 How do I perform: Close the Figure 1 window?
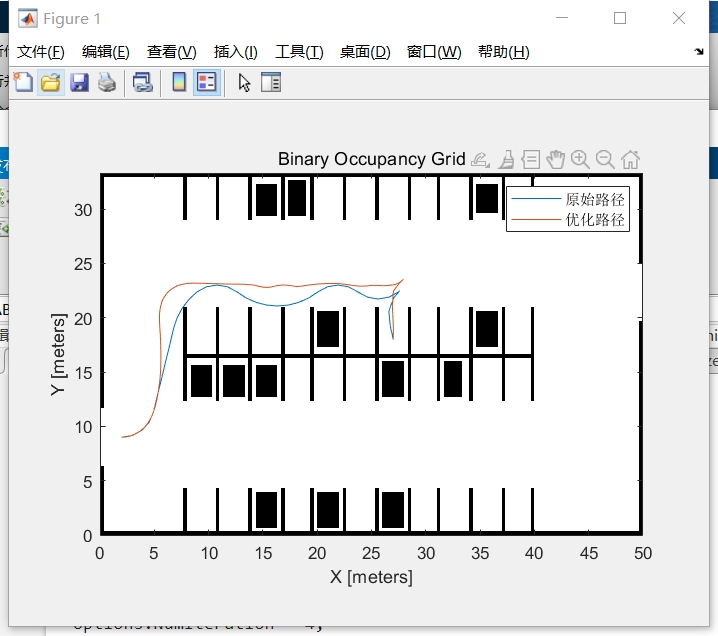click(x=679, y=18)
